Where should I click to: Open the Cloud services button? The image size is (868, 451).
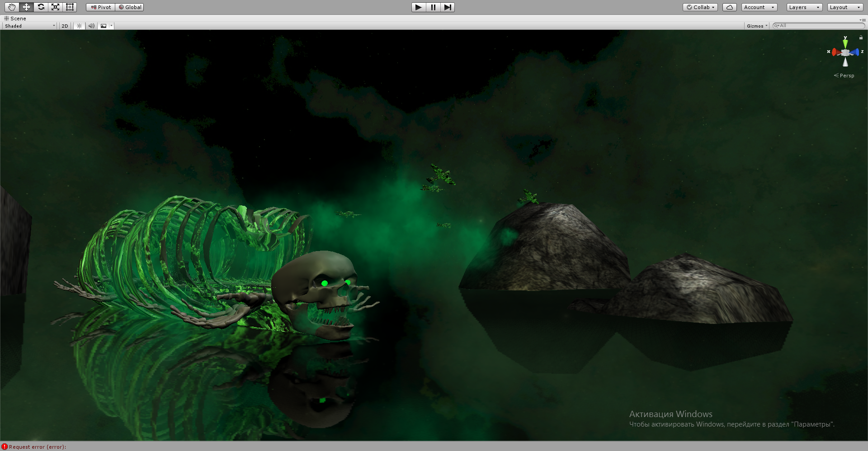click(730, 7)
